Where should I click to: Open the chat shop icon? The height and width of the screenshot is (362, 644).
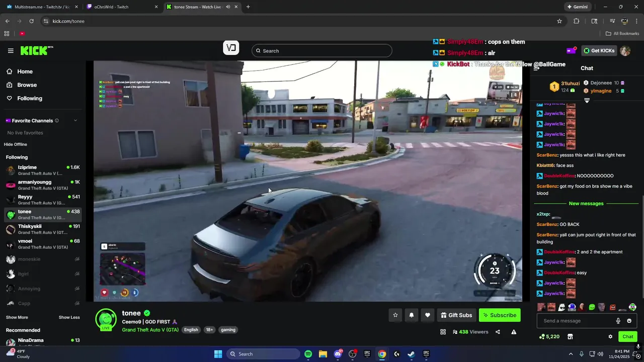(570, 337)
